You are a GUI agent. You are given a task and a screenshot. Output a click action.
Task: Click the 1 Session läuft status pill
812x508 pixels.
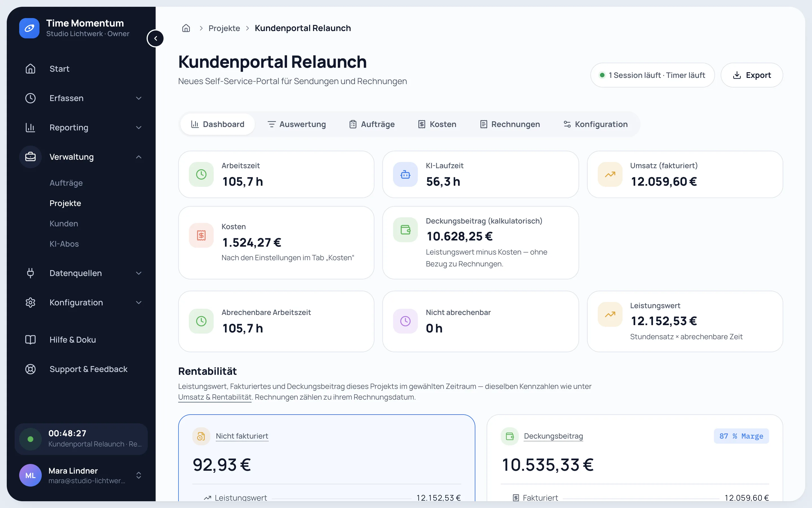click(x=652, y=75)
